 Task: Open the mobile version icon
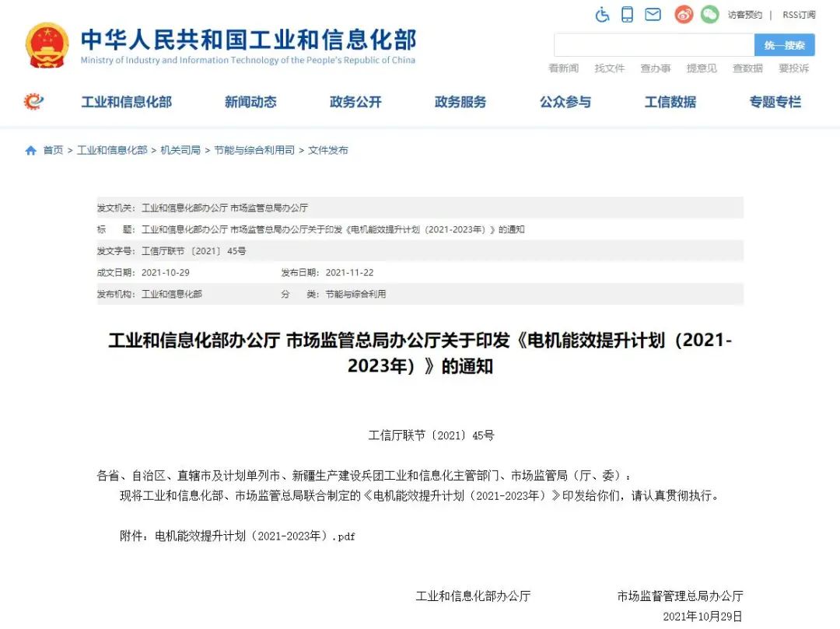pos(627,14)
